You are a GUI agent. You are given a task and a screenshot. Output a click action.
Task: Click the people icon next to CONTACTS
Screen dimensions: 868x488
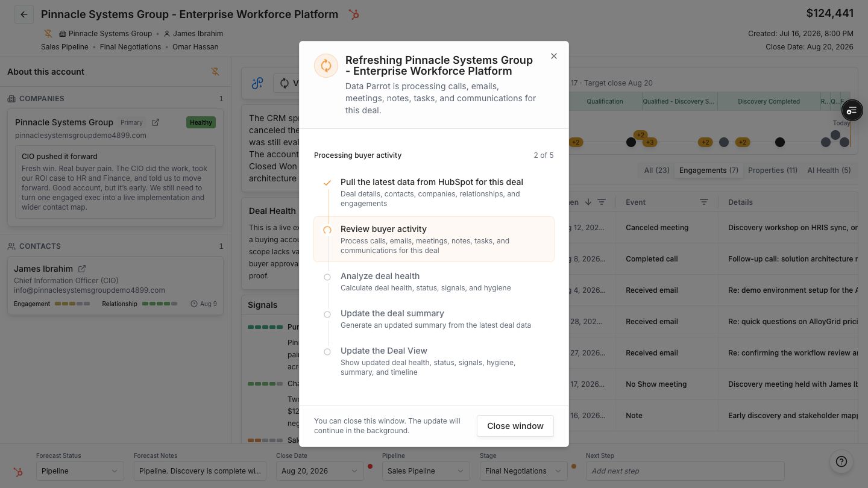11,246
